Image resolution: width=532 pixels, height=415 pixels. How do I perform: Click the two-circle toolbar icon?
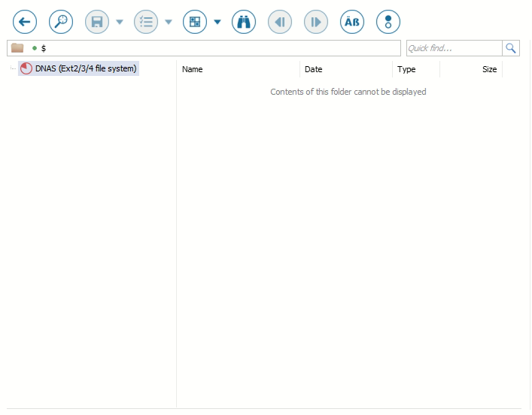(x=388, y=22)
